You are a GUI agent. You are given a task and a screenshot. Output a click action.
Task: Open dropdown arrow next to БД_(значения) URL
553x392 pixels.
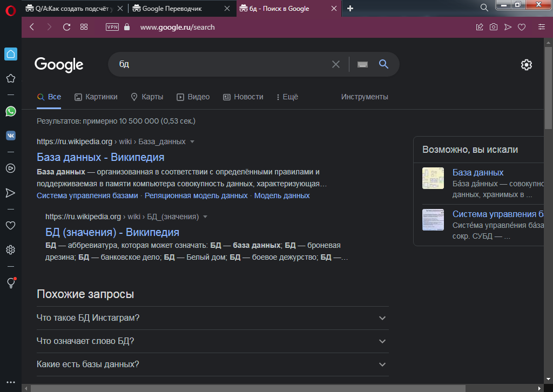pyautogui.click(x=205, y=217)
